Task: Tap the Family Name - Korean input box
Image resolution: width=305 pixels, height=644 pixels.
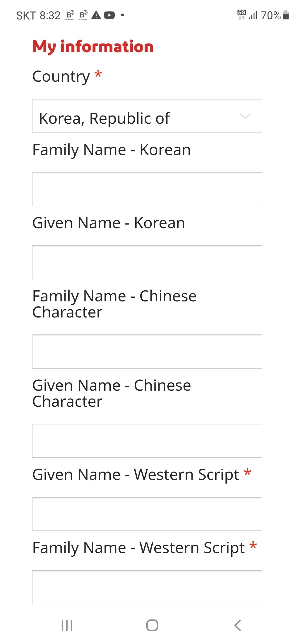Action: [147, 189]
